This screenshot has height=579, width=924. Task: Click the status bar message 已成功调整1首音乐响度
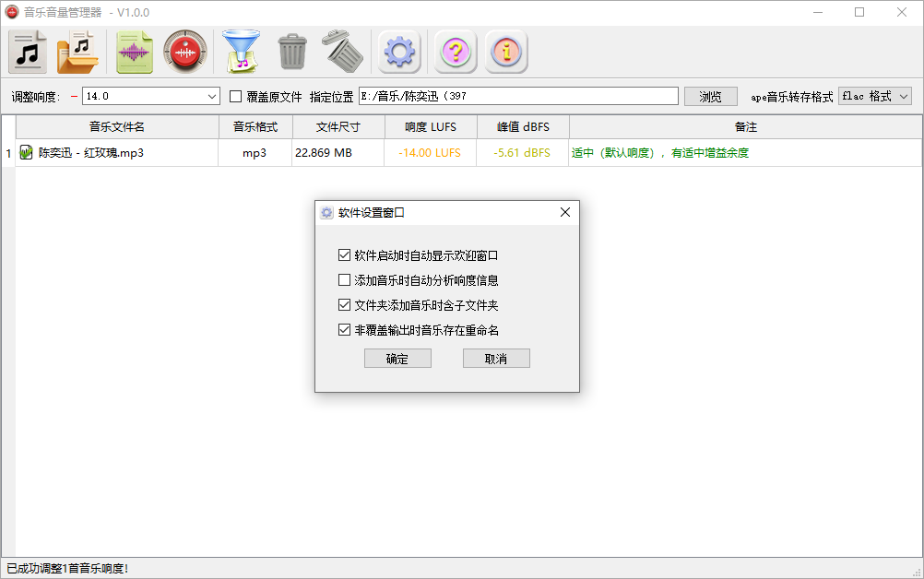click(x=67, y=569)
